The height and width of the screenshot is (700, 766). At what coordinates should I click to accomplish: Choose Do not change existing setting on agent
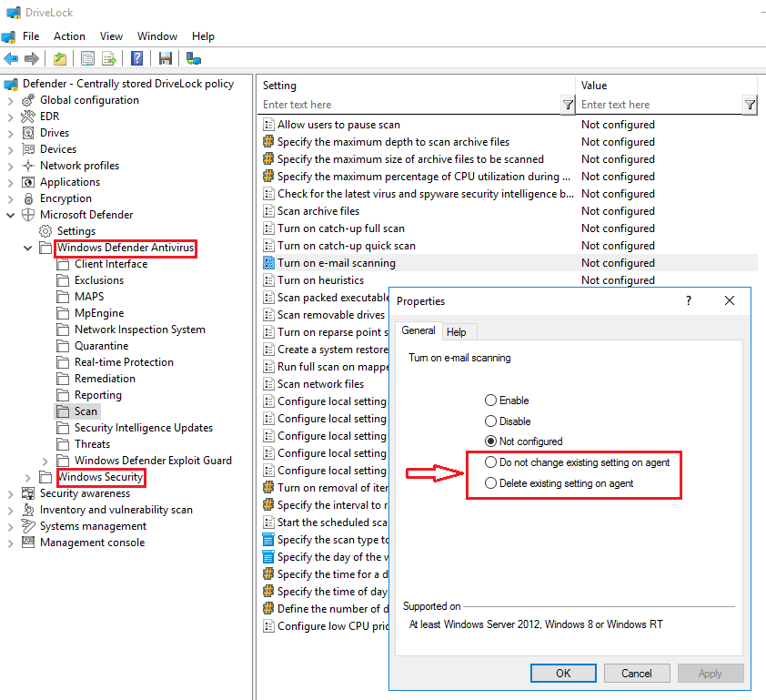pyautogui.click(x=490, y=462)
